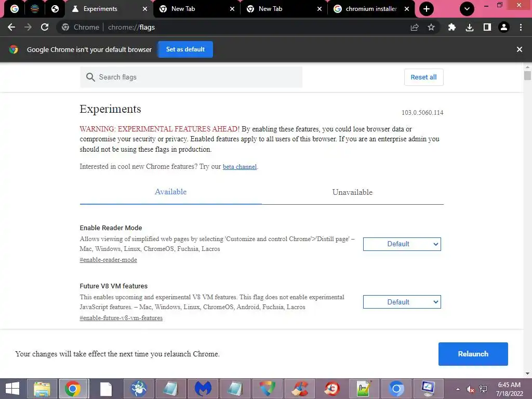Close the Experiments tab

click(x=145, y=9)
